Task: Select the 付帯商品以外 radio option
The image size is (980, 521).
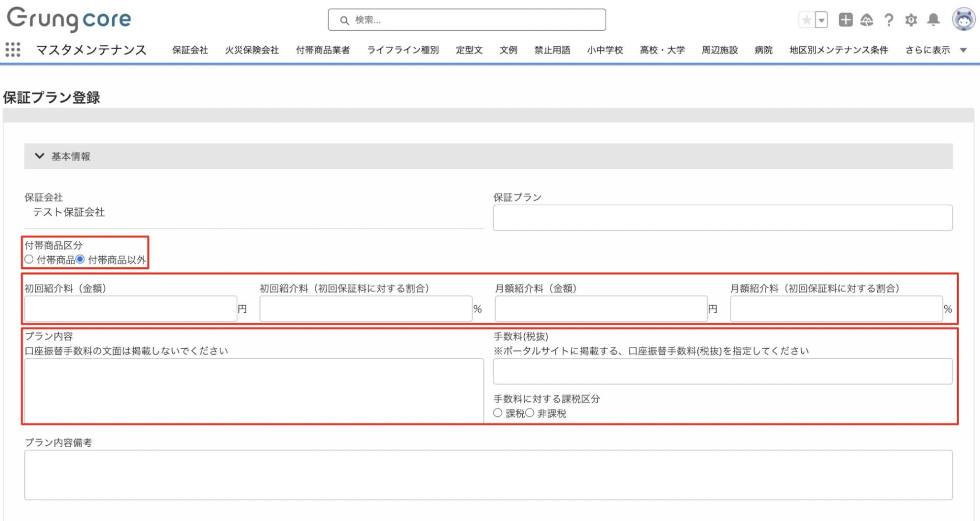Action: click(x=80, y=259)
